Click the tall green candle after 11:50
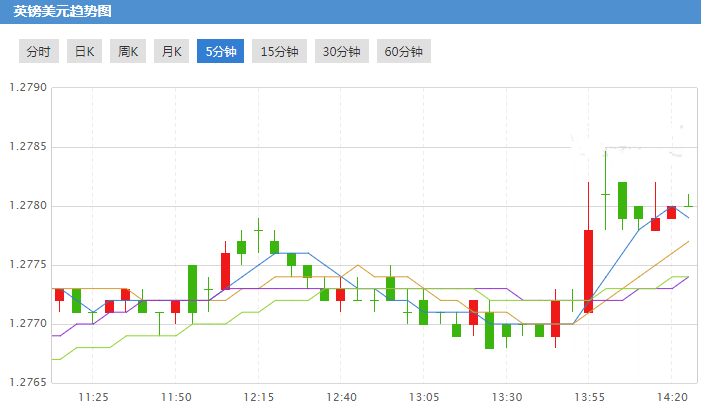The height and width of the screenshot is (410, 701). point(192,288)
